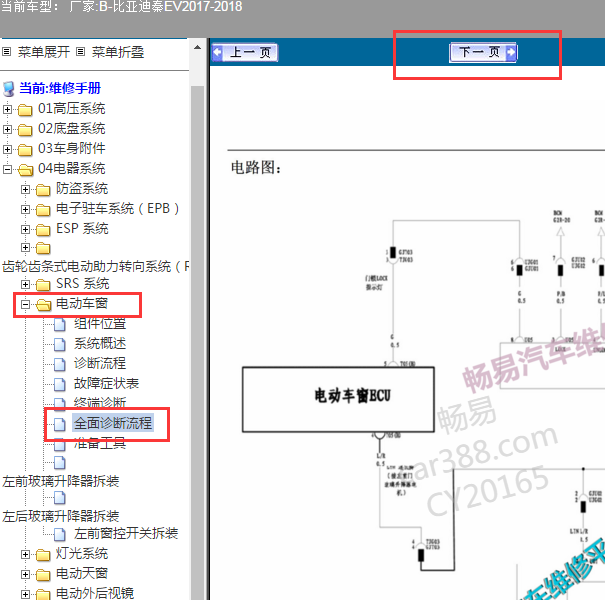Click the 电动天窗 folder icon

(43, 575)
